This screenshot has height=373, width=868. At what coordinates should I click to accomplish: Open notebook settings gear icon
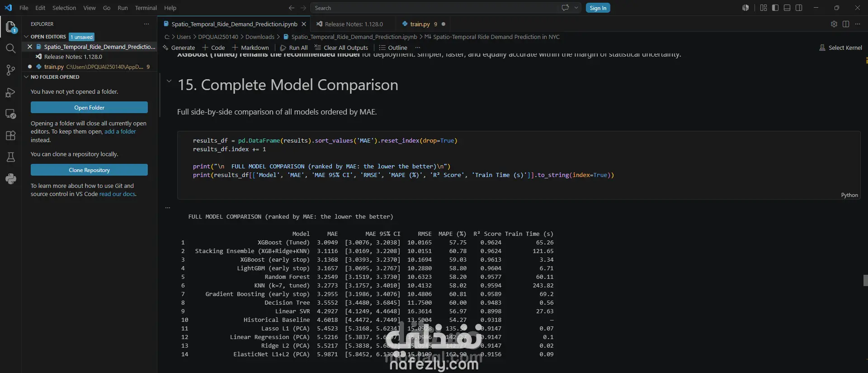pyautogui.click(x=834, y=24)
